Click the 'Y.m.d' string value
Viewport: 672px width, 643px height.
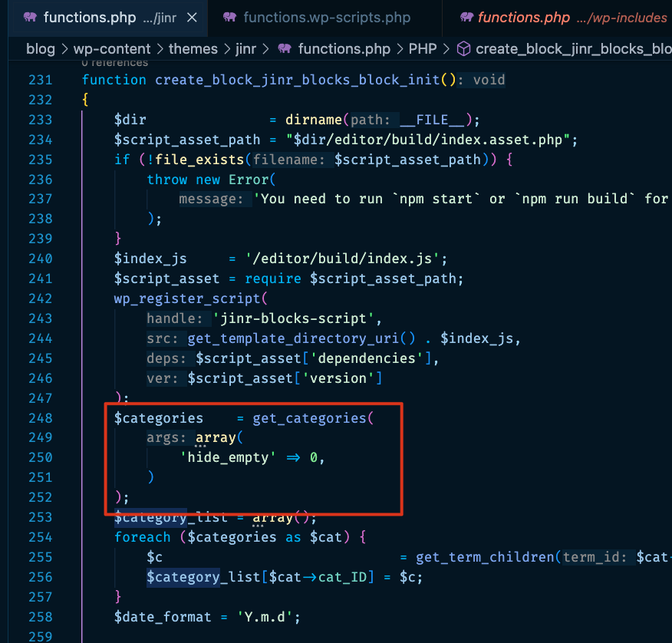[265, 617]
